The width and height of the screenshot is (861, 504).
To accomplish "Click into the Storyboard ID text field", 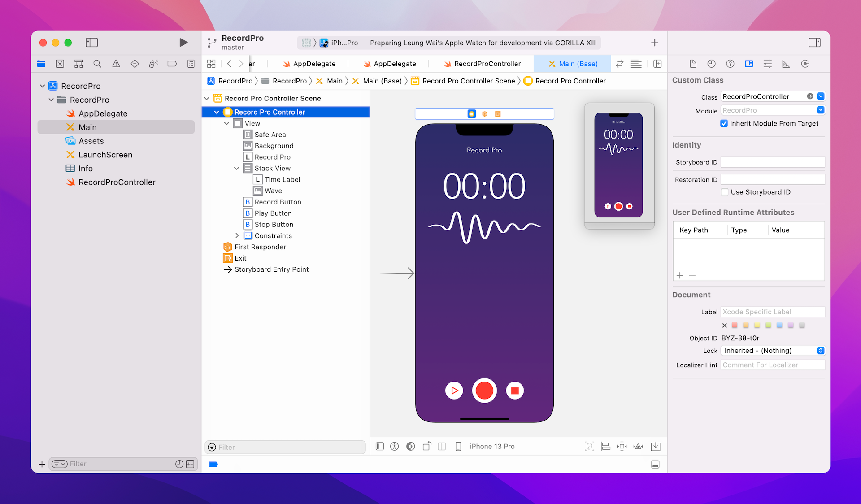I will click(772, 162).
